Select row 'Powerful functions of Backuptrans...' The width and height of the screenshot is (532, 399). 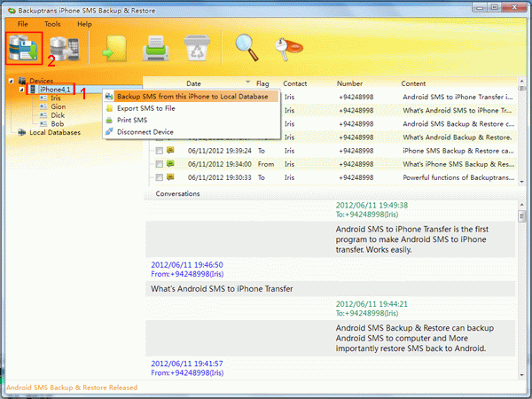click(x=333, y=177)
